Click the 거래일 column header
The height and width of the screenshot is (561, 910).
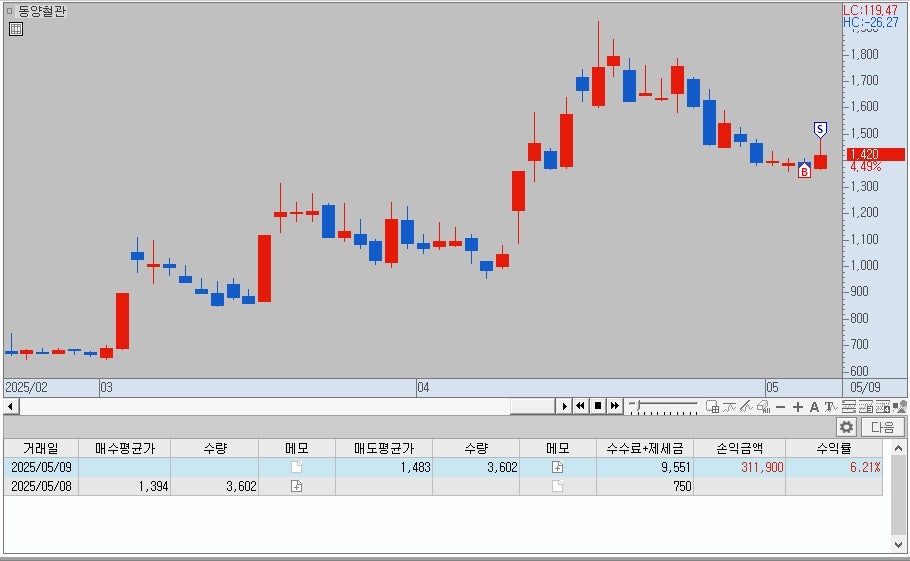pos(41,448)
